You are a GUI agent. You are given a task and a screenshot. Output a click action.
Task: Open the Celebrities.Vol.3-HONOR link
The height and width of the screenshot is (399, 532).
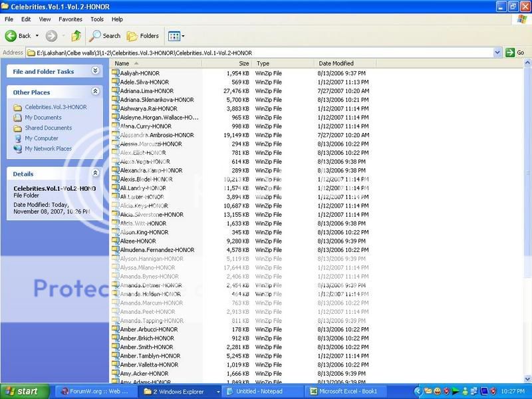(x=56, y=107)
